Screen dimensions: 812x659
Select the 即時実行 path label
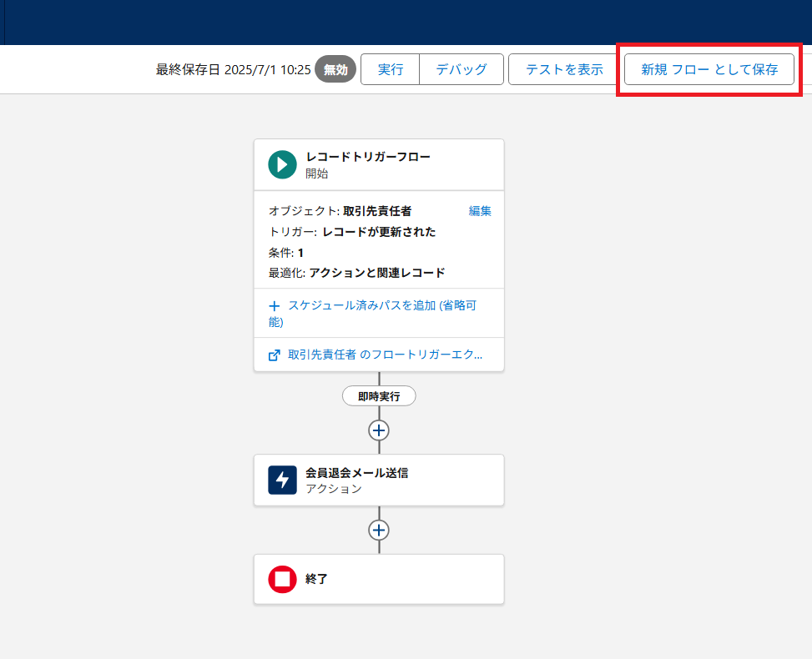coord(379,396)
